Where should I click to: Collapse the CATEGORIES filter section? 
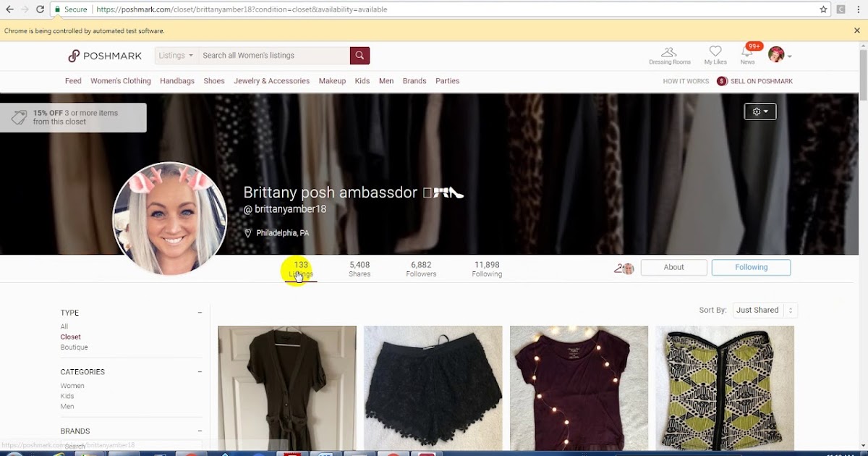pos(200,371)
